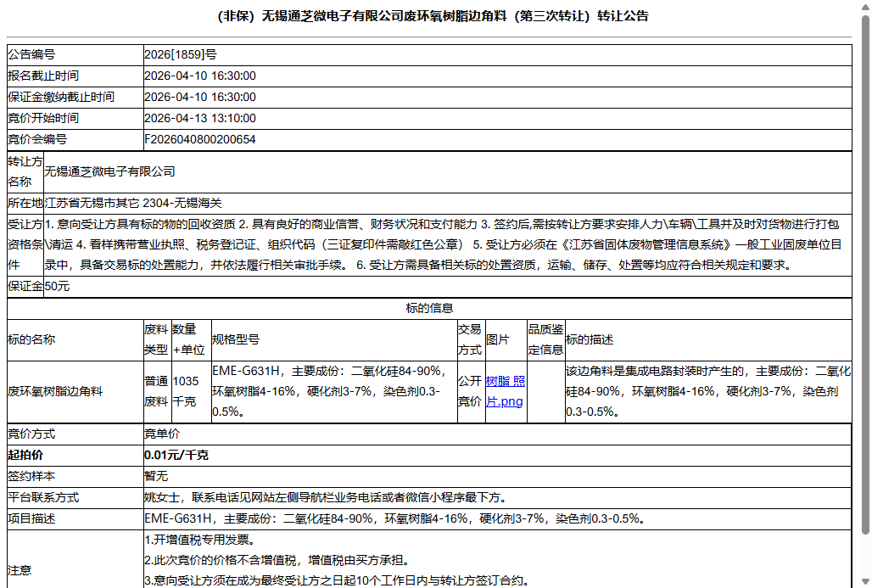Click the 数量+单位 column header

(x=192, y=339)
